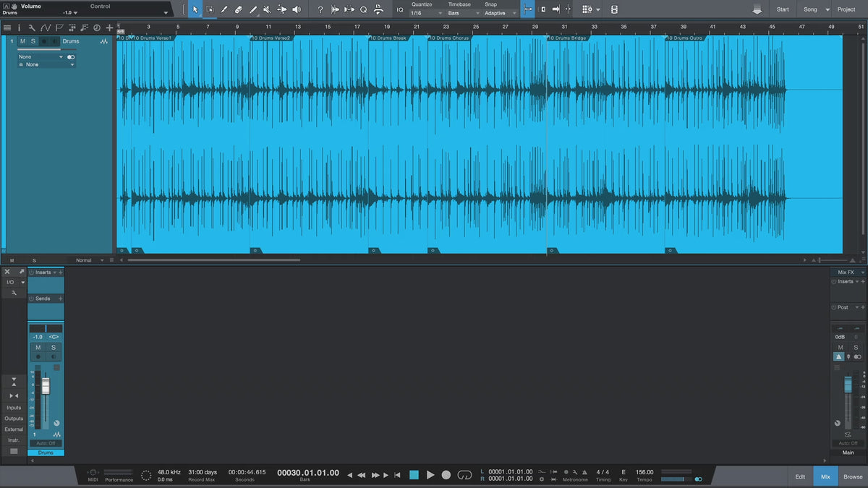This screenshot has height=488, width=868.
Task: Select the Listen speaker tool
Action: 297,9
